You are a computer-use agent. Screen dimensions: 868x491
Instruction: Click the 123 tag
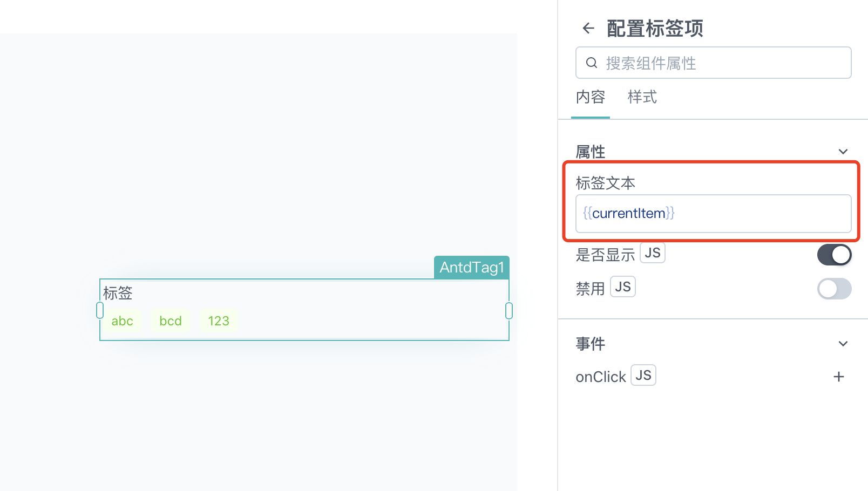click(219, 321)
